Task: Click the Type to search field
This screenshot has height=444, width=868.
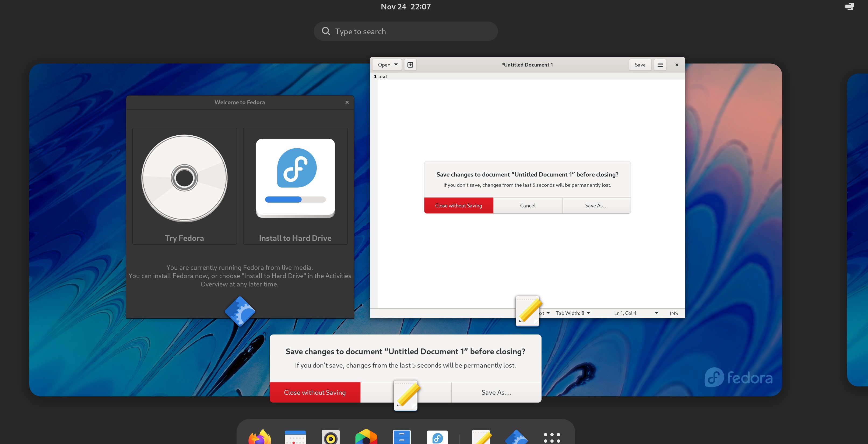Action: (x=405, y=31)
